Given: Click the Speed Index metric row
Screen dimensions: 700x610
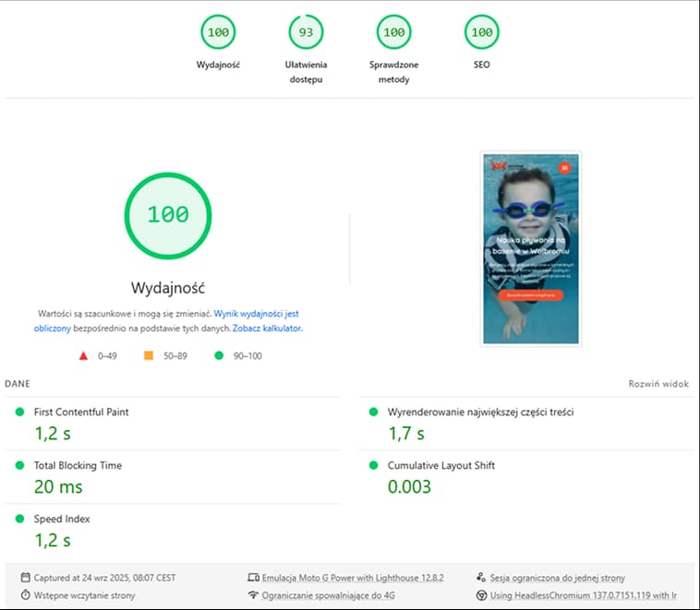Looking at the screenshot, I should click(x=62, y=520).
